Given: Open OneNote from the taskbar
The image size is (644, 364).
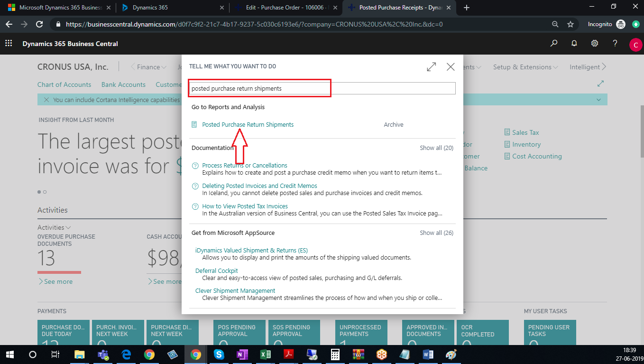Looking at the screenshot, I should (242, 355).
